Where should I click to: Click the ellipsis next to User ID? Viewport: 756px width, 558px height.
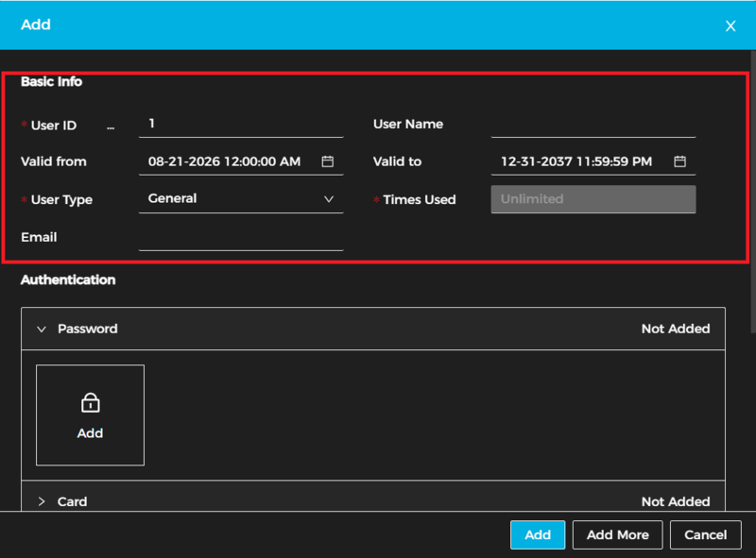pyautogui.click(x=111, y=127)
